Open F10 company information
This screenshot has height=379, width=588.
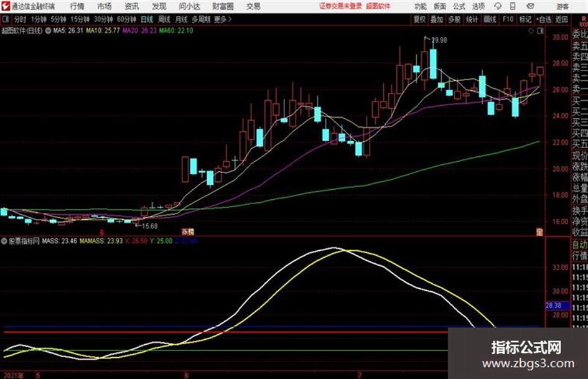click(508, 19)
